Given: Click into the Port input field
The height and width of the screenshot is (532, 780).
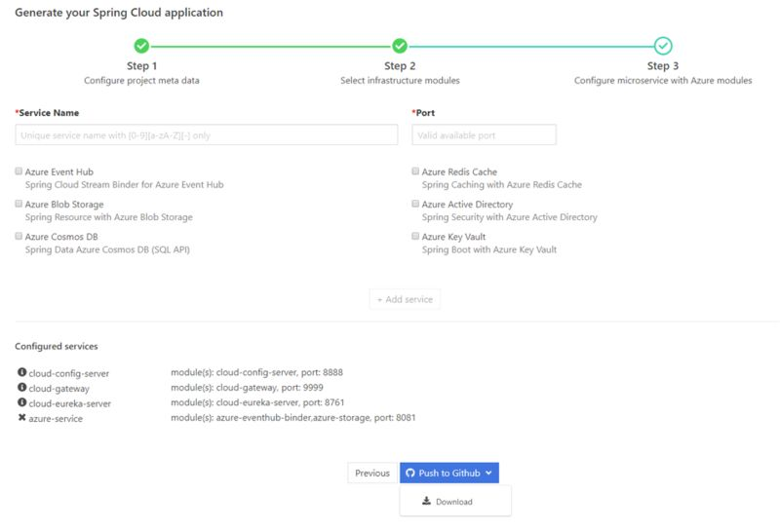Looking at the screenshot, I should pos(484,134).
